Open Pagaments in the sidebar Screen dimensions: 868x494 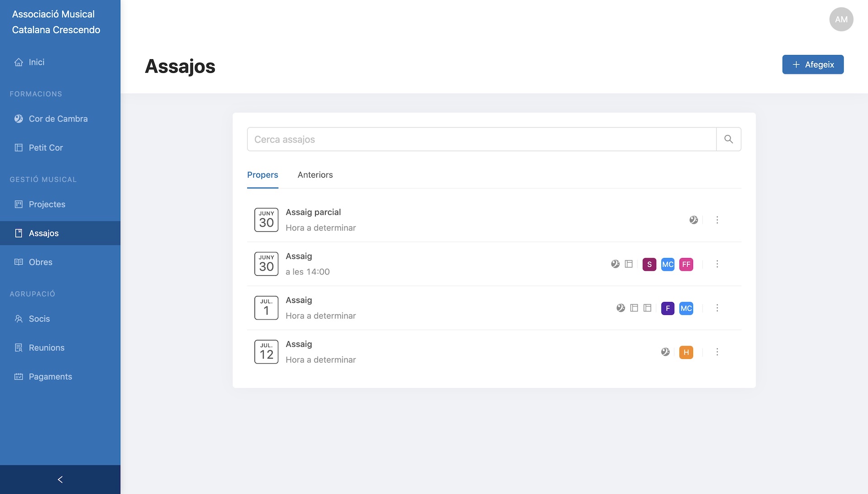tap(50, 377)
